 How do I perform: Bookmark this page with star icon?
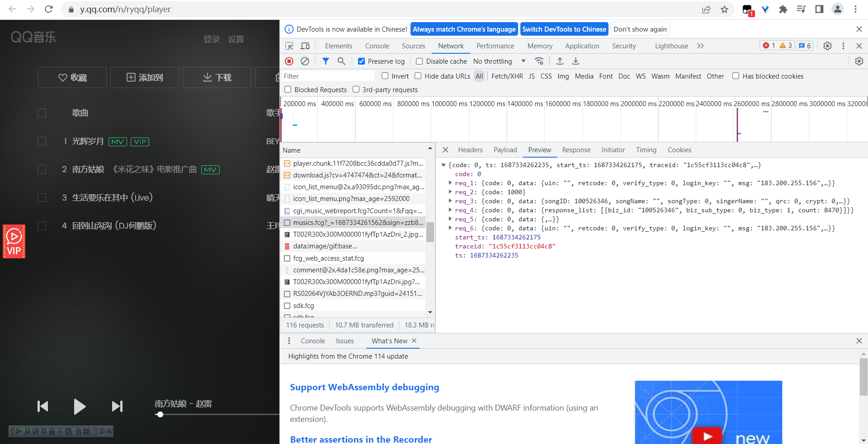(724, 9)
